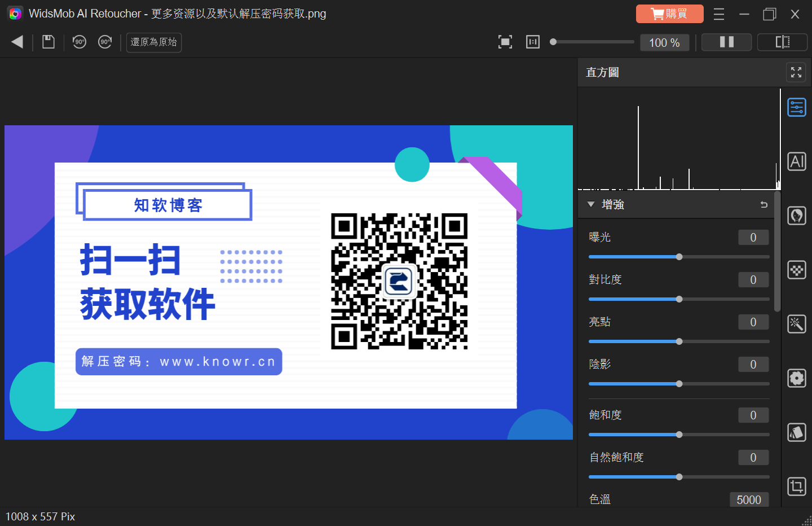Save image with the floppy disk icon
The width and height of the screenshot is (812, 526).
(48, 42)
